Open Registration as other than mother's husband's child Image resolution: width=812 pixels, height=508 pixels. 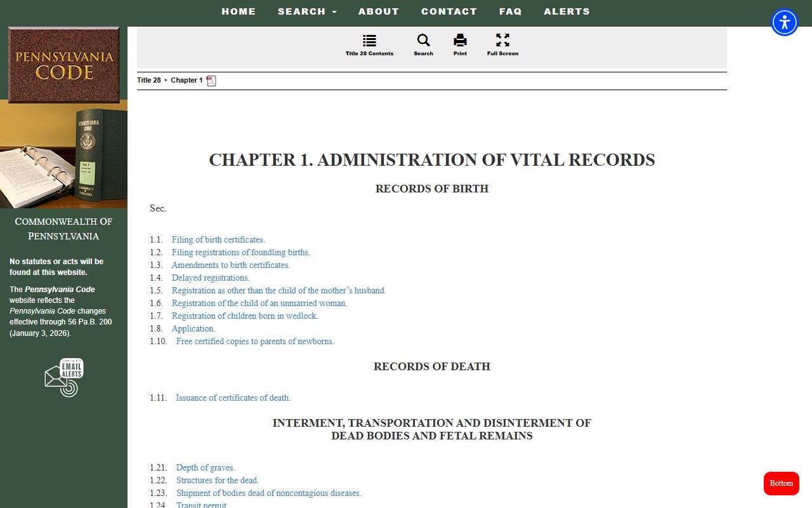(279, 290)
